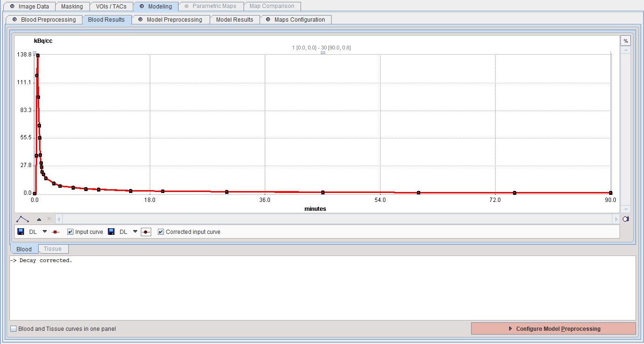Click Configure Model Preprocessing button

[x=554, y=329]
